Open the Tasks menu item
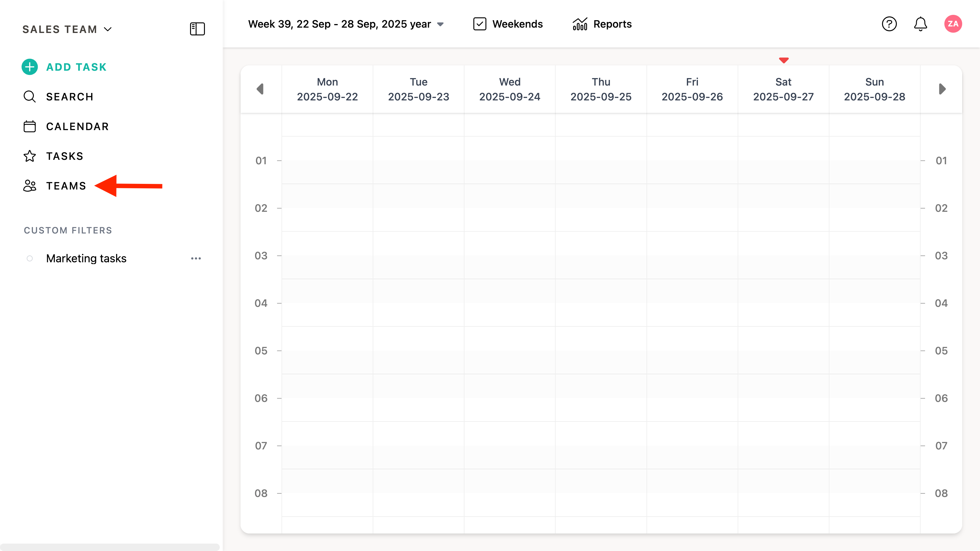The image size is (980, 551). [x=65, y=156]
